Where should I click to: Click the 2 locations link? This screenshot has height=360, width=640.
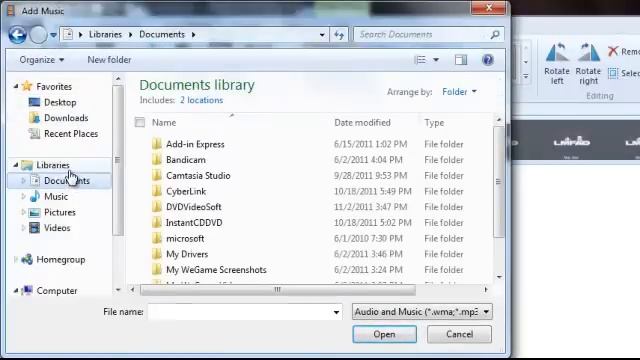[202, 100]
